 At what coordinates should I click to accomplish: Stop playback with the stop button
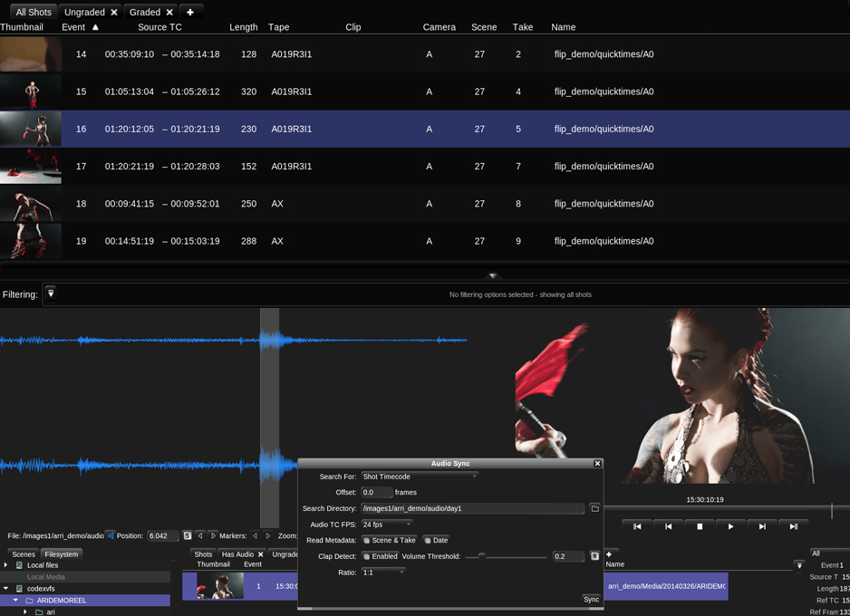[x=700, y=526]
